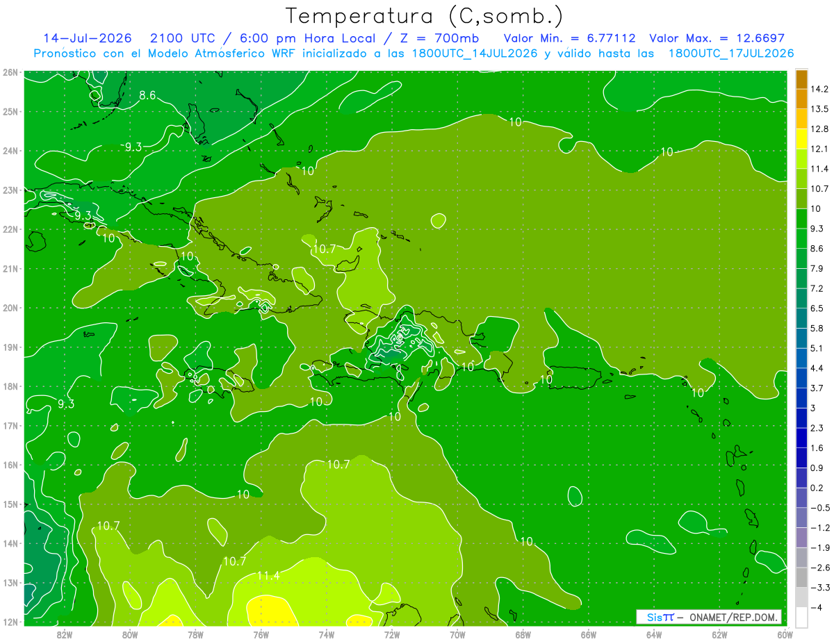The height and width of the screenshot is (644, 834).
Task: Select the valid-until time "1800UTC_17JUL2026"
Action: coord(731,53)
